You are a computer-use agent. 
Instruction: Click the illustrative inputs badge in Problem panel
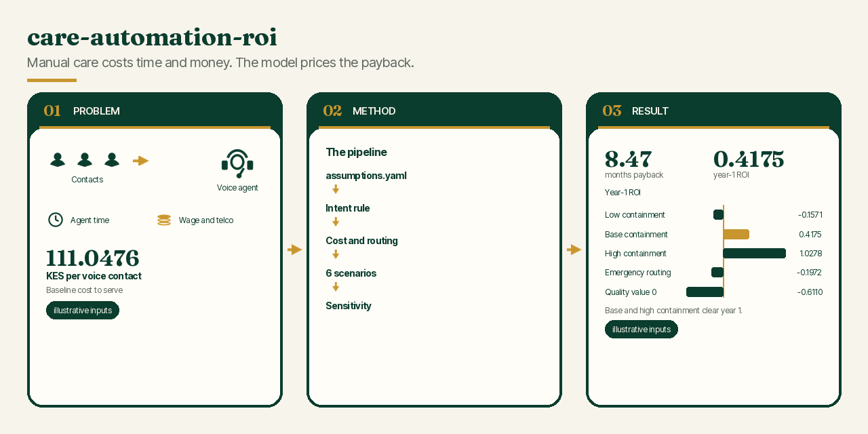[83, 310]
